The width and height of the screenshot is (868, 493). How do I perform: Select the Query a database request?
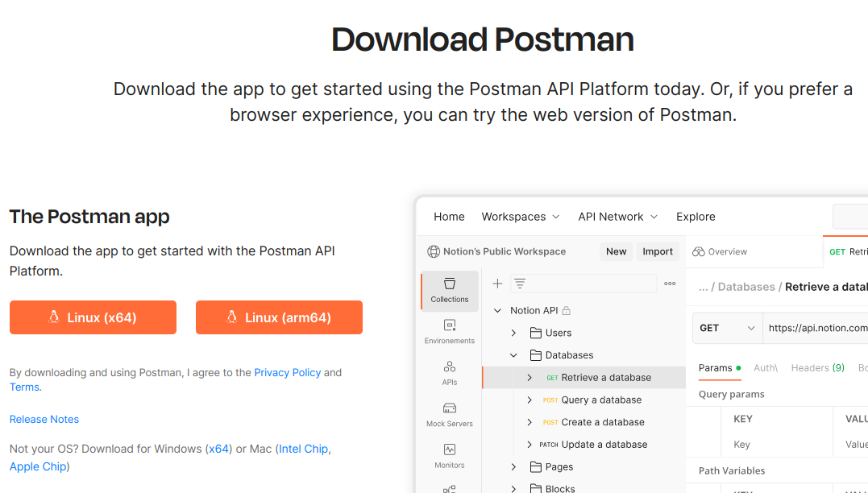600,400
